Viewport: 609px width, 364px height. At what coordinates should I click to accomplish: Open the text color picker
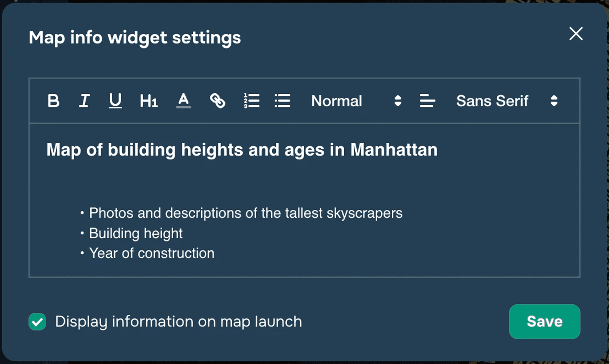(183, 101)
